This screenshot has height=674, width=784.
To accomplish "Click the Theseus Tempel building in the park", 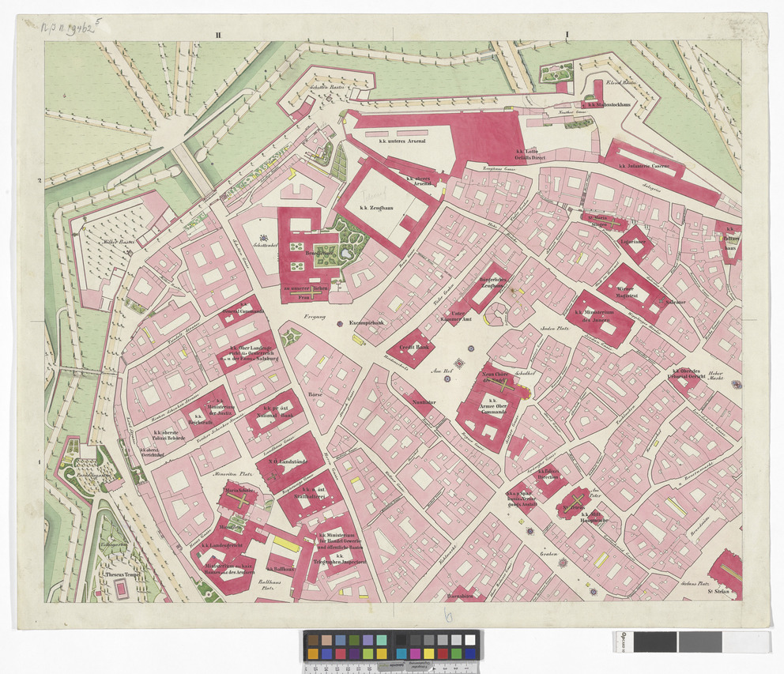I will point(121,587).
